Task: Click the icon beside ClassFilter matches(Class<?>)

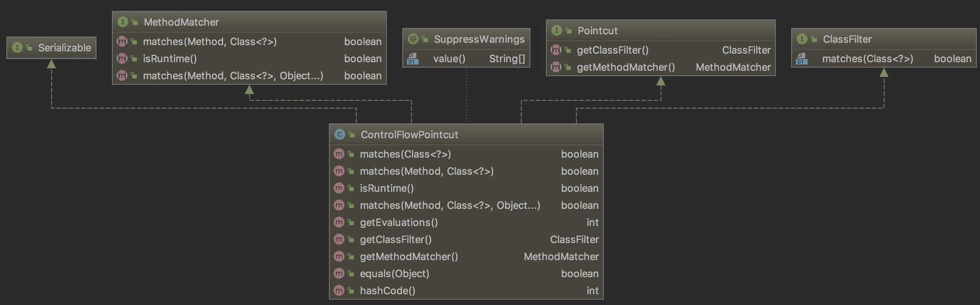Action: 802,59
